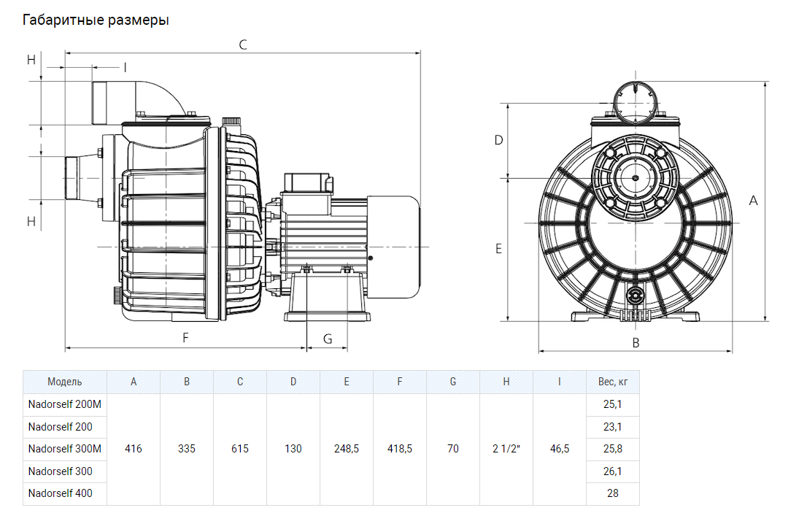This screenshot has width=799, height=532.
Task: Click the I dimension label near the pipe elbow
Action: tap(125, 67)
